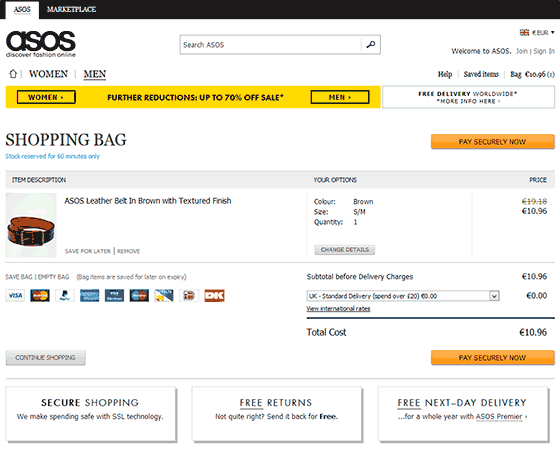The image size is (560, 450).
Task: Open the MEN menu
Action: (95, 74)
